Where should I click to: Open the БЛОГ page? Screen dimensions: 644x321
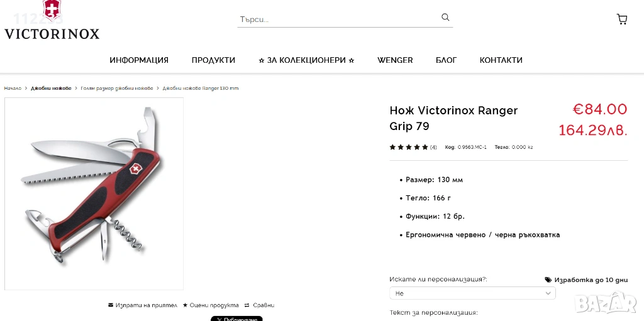tap(446, 60)
